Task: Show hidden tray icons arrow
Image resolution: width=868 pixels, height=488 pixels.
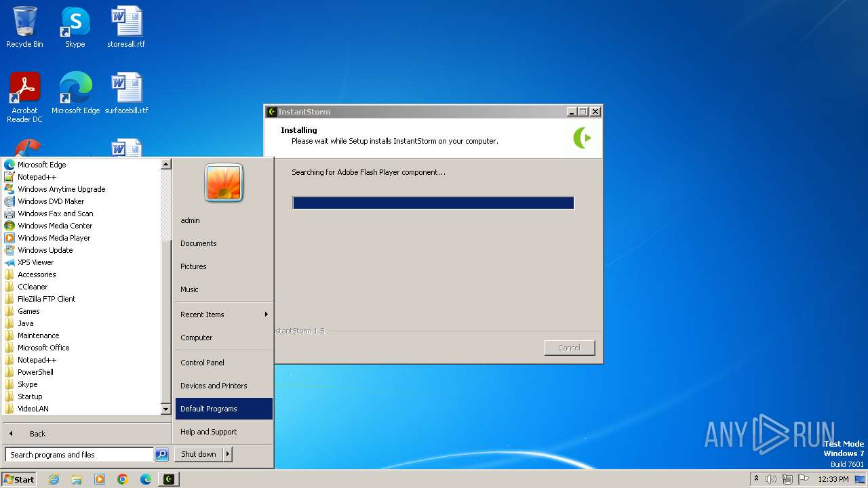Action: [756, 479]
